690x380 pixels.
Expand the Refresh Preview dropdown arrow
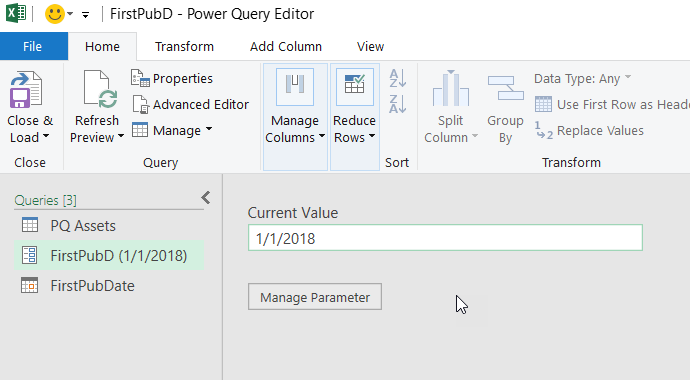coord(121,137)
